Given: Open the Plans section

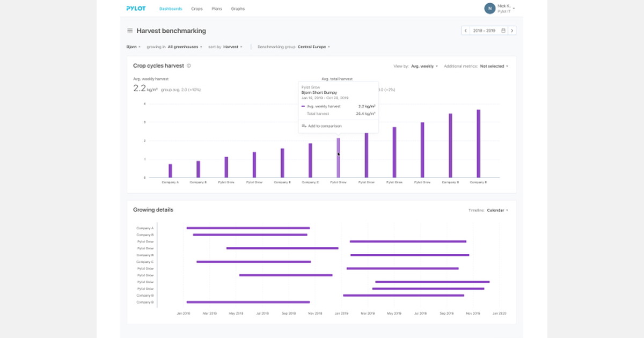Looking at the screenshot, I should (x=217, y=9).
